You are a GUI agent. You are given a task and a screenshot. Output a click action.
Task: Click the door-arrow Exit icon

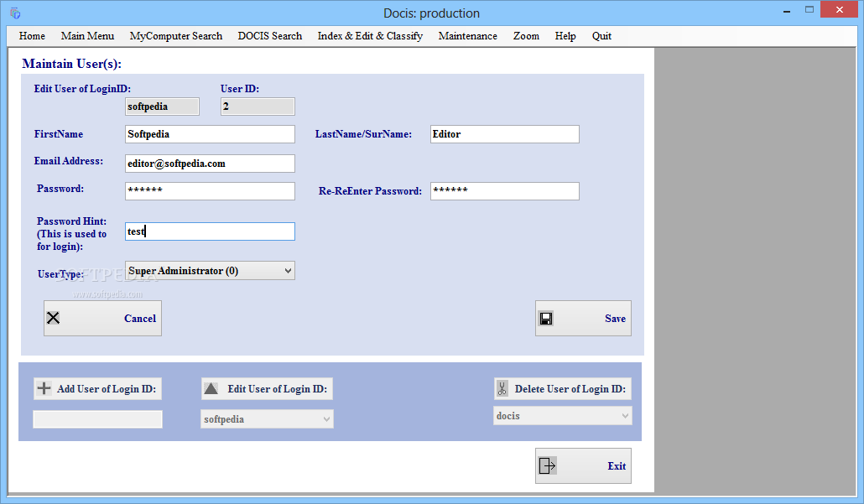(x=547, y=465)
